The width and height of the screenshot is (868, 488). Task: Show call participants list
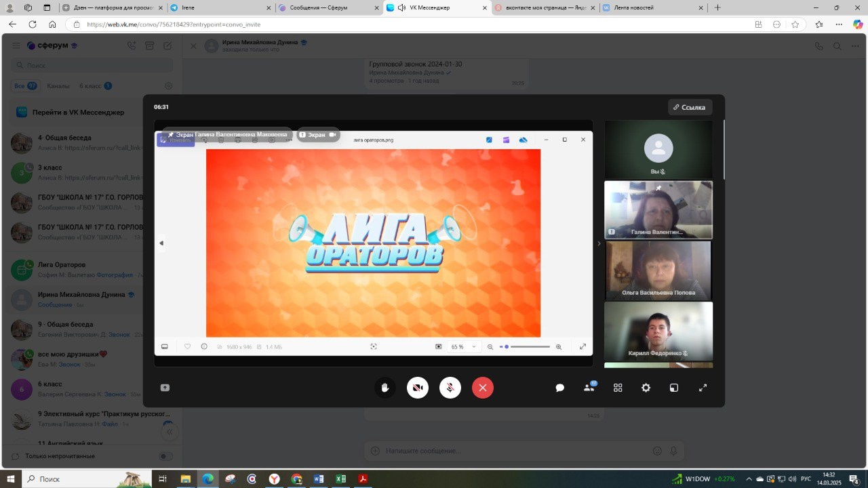[x=589, y=388]
